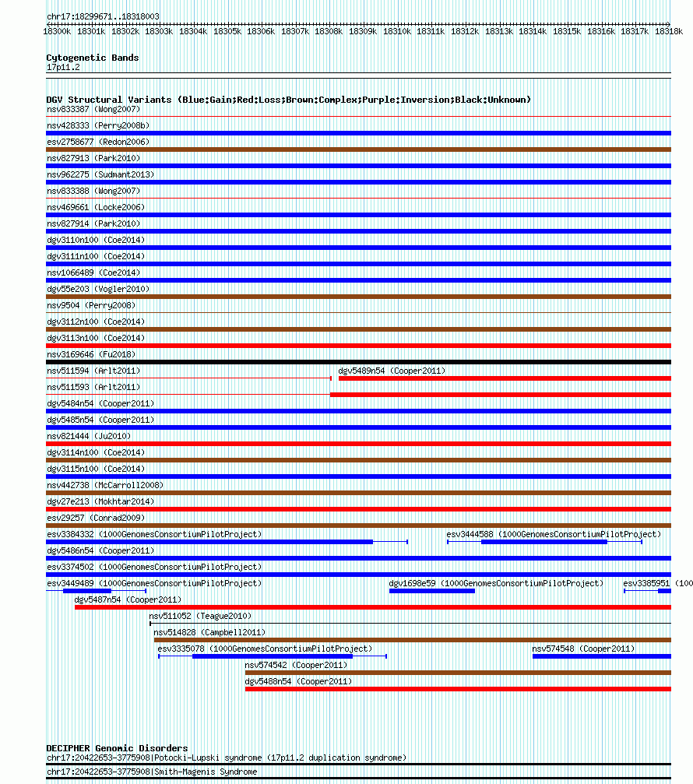This screenshot has width=693, height=784.
Task: Click the 18318k ruler tick label
Action: pyautogui.click(x=669, y=31)
